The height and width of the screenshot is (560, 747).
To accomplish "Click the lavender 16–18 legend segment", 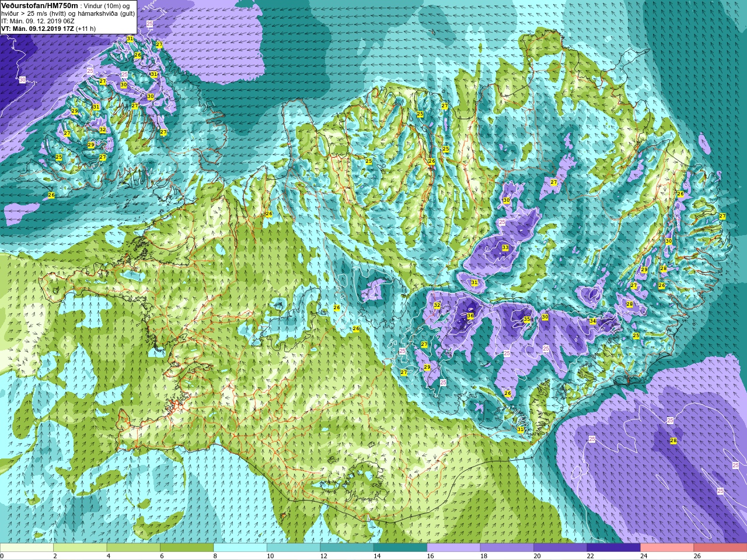I will [453, 548].
